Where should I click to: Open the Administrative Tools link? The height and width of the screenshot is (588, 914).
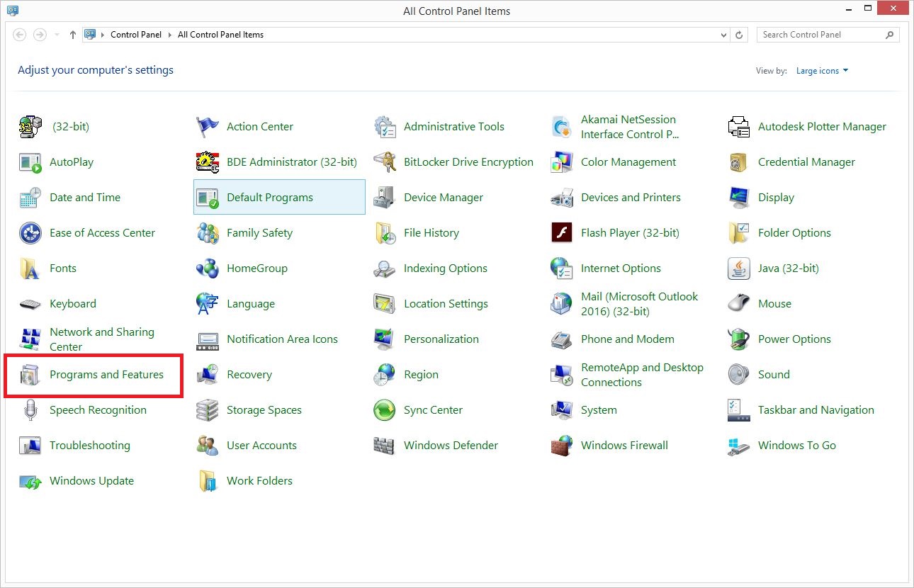point(453,127)
